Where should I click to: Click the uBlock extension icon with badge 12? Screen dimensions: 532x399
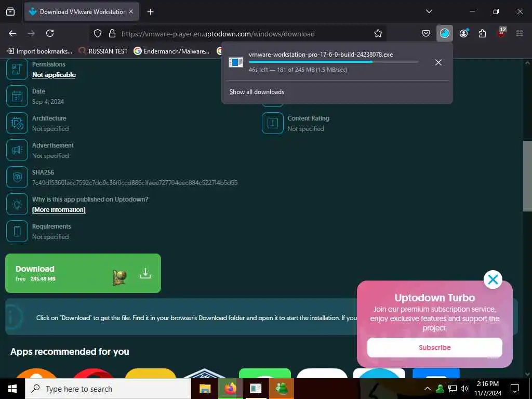501,33
